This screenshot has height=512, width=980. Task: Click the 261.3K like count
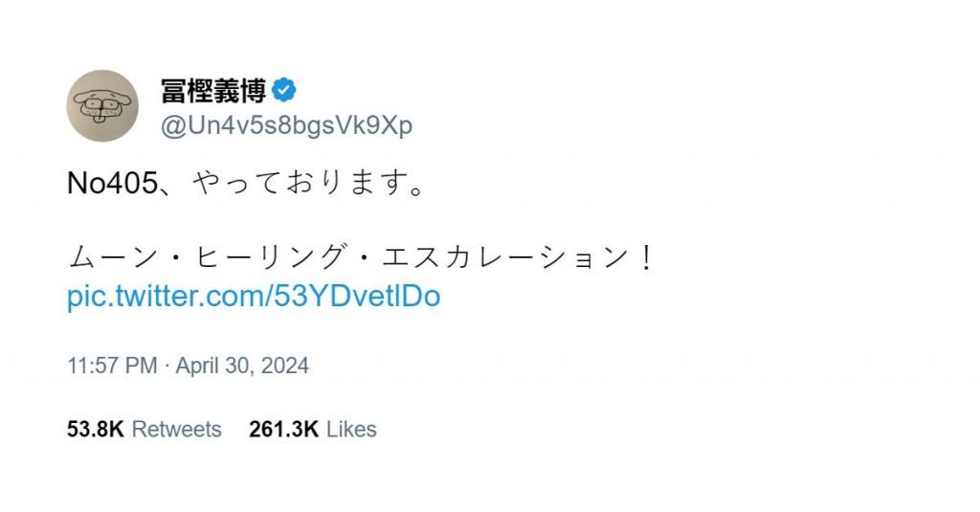(283, 430)
